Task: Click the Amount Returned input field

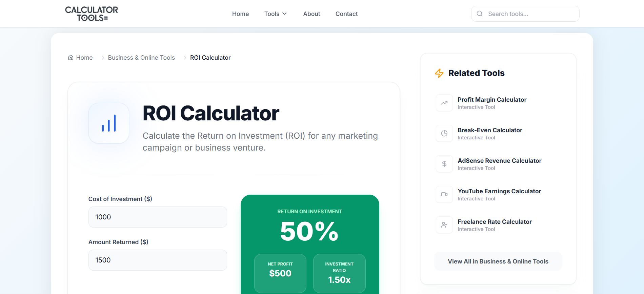Action: click(x=157, y=260)
